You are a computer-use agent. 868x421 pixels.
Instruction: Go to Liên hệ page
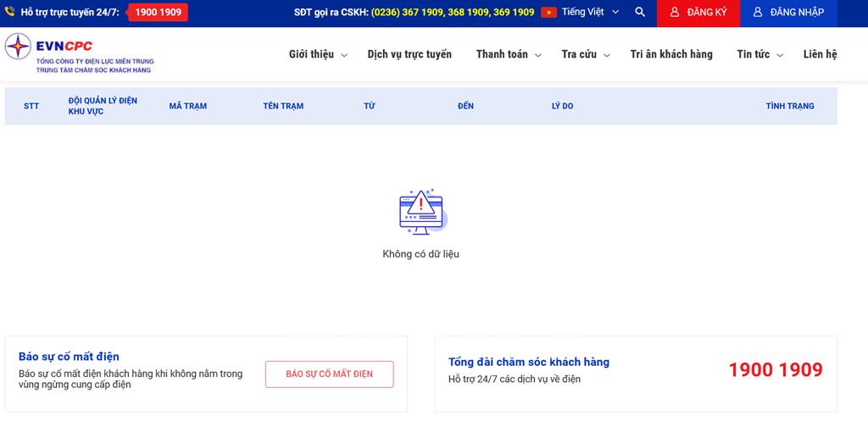(820, 54)
